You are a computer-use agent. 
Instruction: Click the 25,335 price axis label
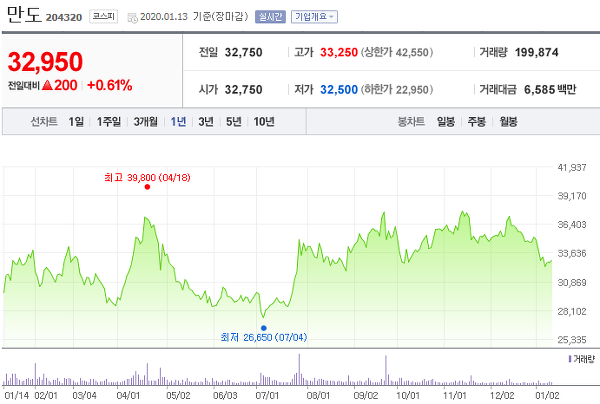pos(572,340)
